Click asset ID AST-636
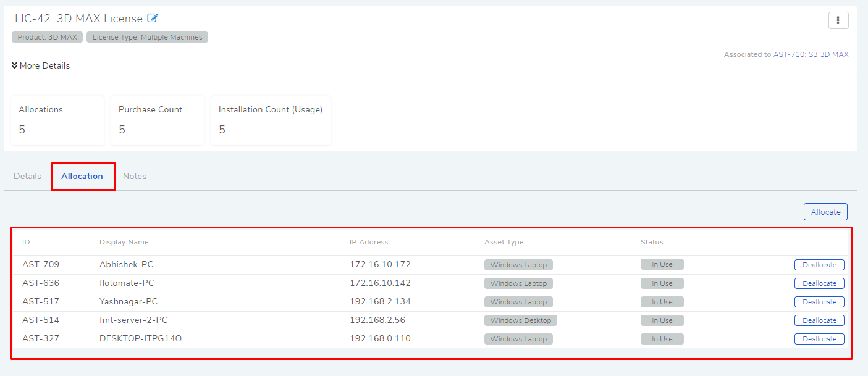Screen dimensions: 868x376 click(x=41, y=283)
